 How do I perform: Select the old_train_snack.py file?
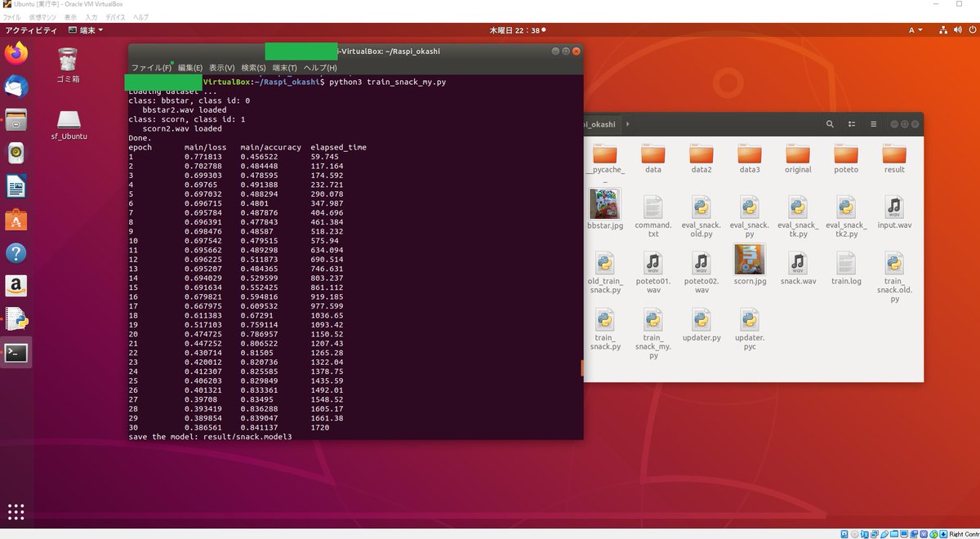click(x=605, y=273)
